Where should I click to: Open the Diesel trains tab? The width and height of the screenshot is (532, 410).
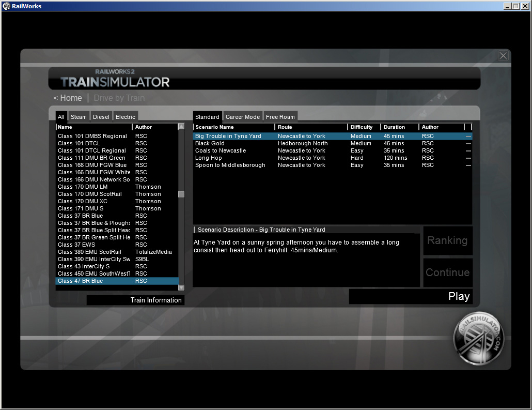coord(101,117)
